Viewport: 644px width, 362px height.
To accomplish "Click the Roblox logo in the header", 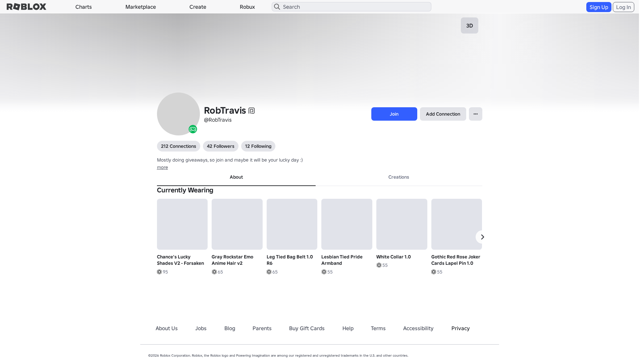I will [26, 7].
